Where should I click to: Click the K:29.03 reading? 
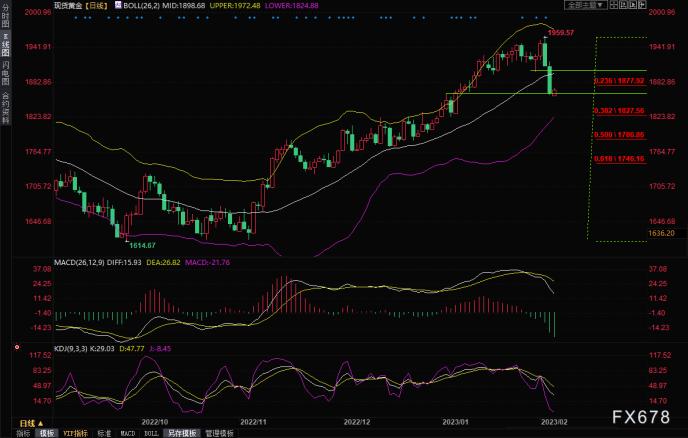[x=102, y=349]
